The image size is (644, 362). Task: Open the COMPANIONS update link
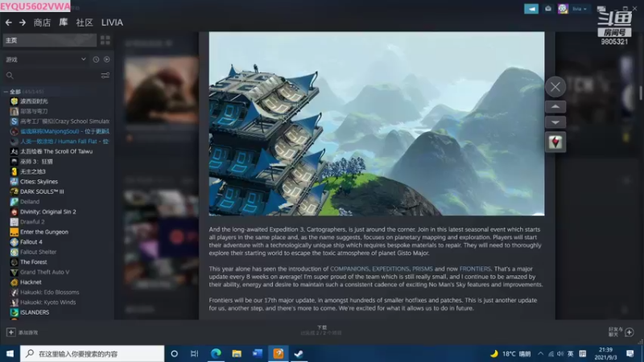pyautogui.click(x=349, y=269)
